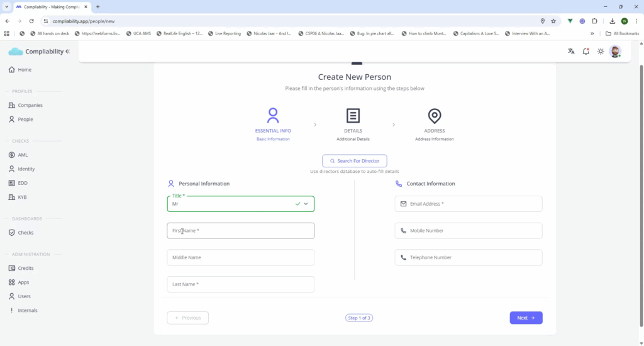Open the KYB sidebar item

[23, 197]
